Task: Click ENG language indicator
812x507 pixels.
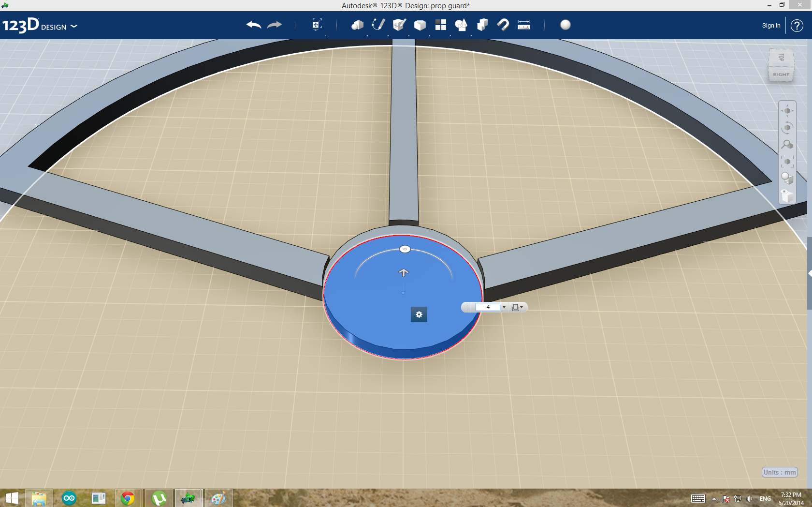Action: [x=765, y=499]
